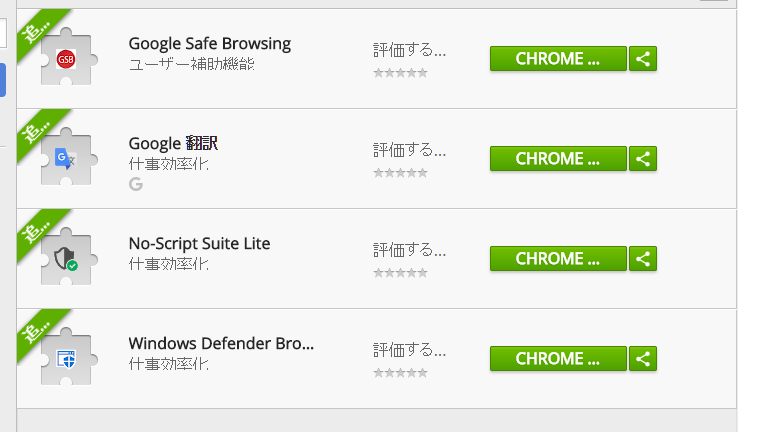The width and height of the screenshot is (771, 432).
Task: Click the Google Safe Browsing extension icon
Action: point(66,59)
